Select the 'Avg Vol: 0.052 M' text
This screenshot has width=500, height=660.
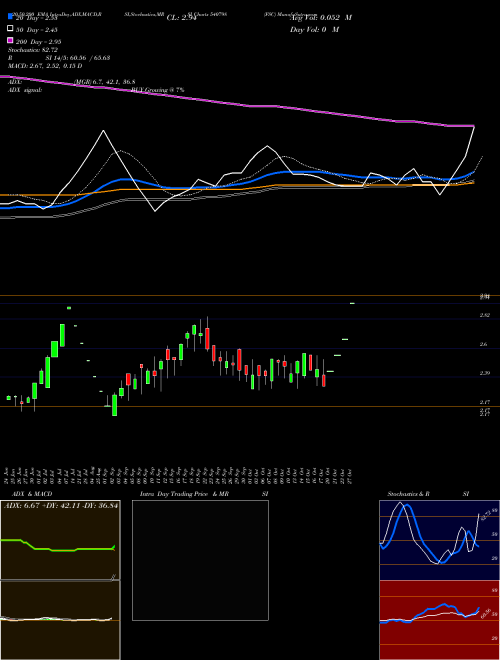321,18
